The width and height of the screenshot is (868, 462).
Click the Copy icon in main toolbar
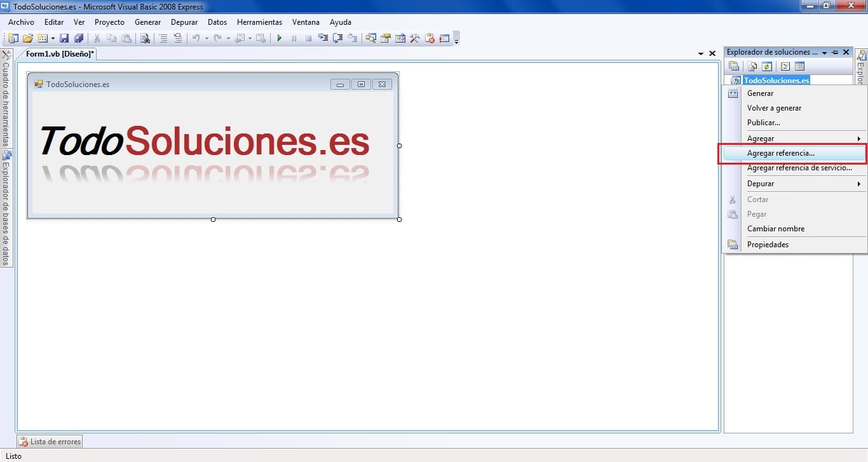pyautogui.click(x=111, y=38)
